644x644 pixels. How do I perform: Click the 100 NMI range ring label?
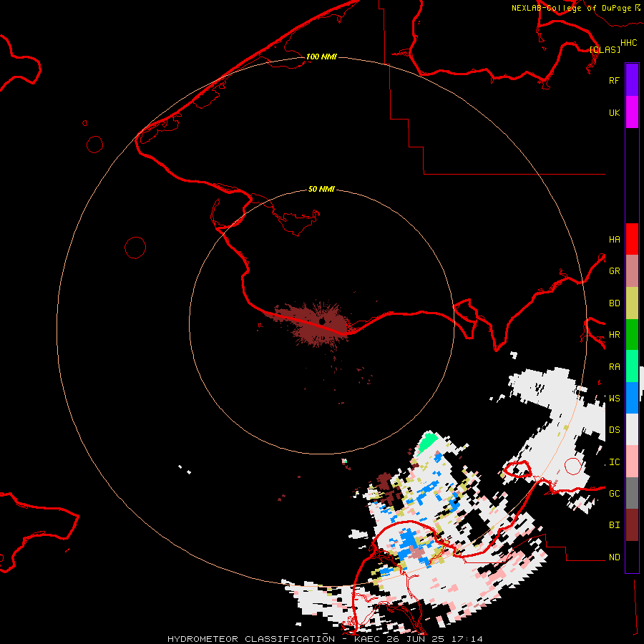pyautogui.click(x=321, y=57)
